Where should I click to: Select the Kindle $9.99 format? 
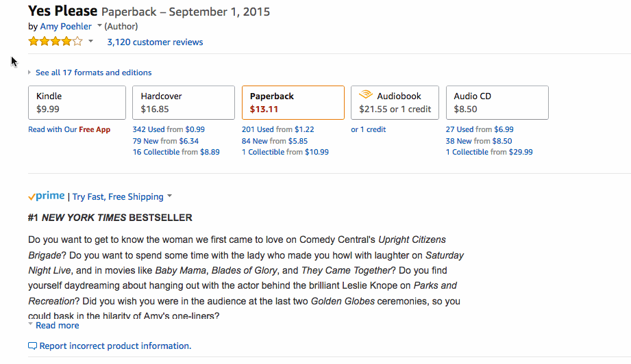pyautogui.click(x=77, y=103)
